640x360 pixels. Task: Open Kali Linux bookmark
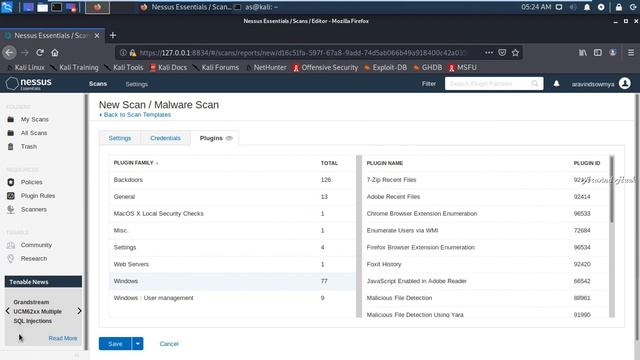[x=26, y=67]
